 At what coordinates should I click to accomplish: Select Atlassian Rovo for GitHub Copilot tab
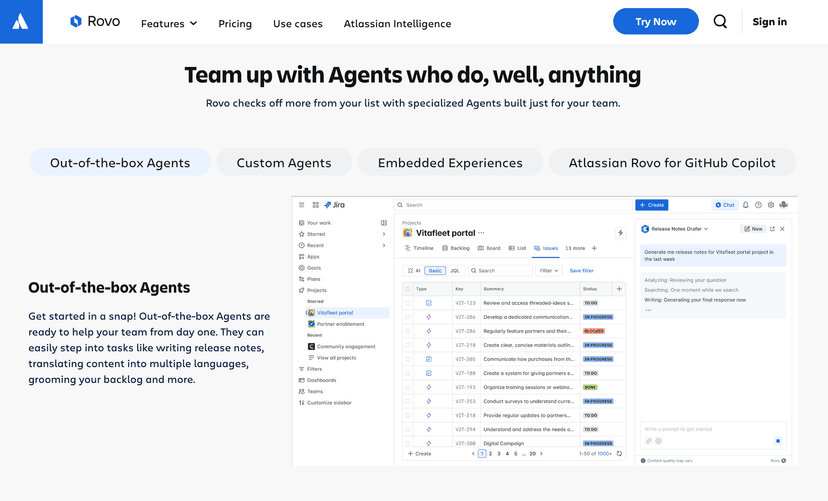tap(672, 163)
